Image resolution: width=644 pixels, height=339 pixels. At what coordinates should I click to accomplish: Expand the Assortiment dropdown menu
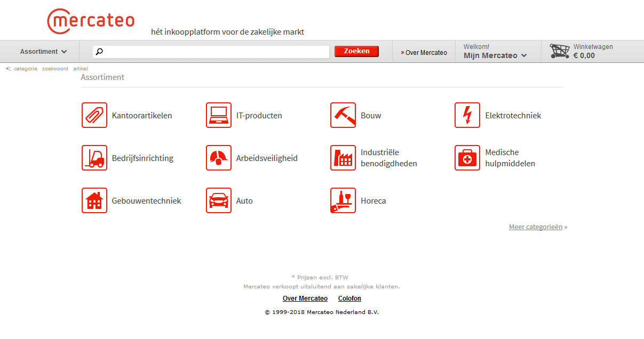pyautogui.click(x=44, y=52)
